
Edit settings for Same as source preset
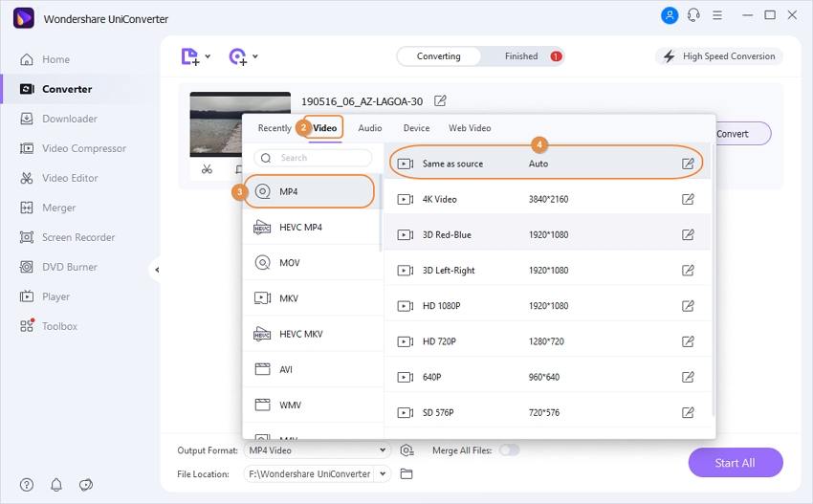pyautogui.click(x=688, y=164)
